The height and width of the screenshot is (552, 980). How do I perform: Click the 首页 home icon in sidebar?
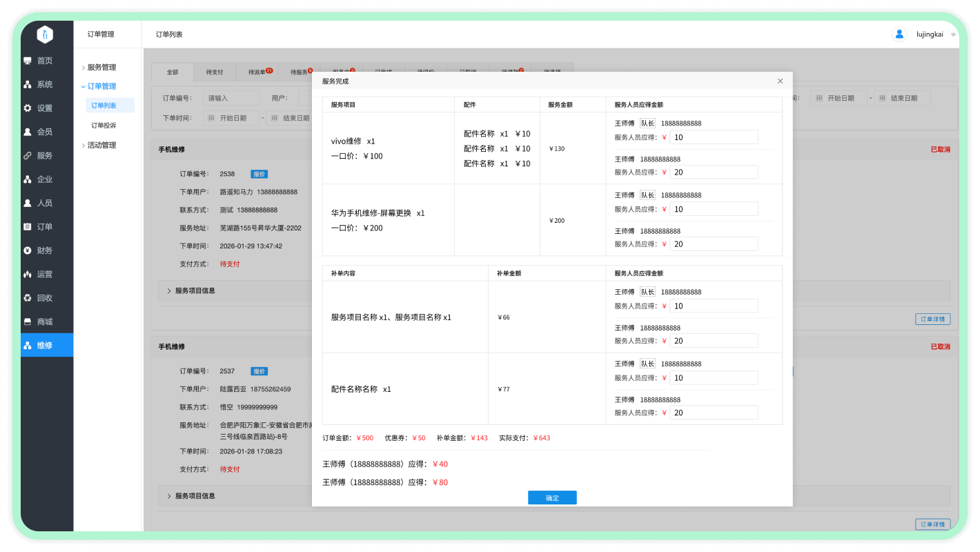(x=28, y=61)
